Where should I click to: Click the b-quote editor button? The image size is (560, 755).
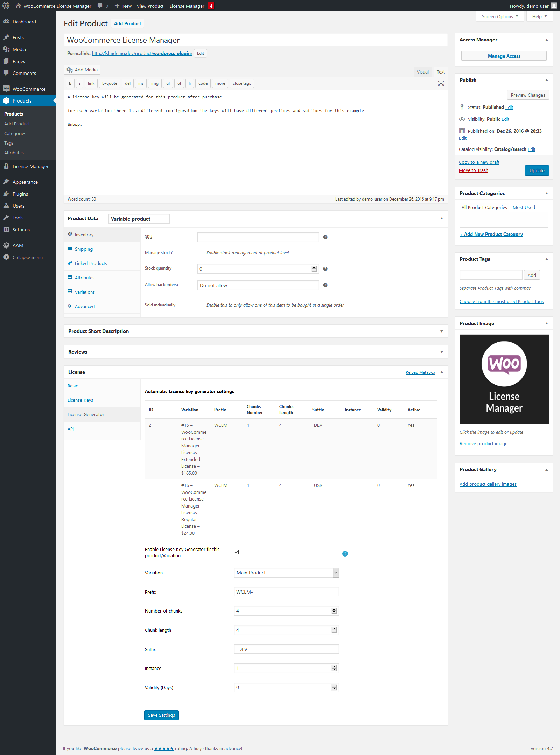point(110,83)
